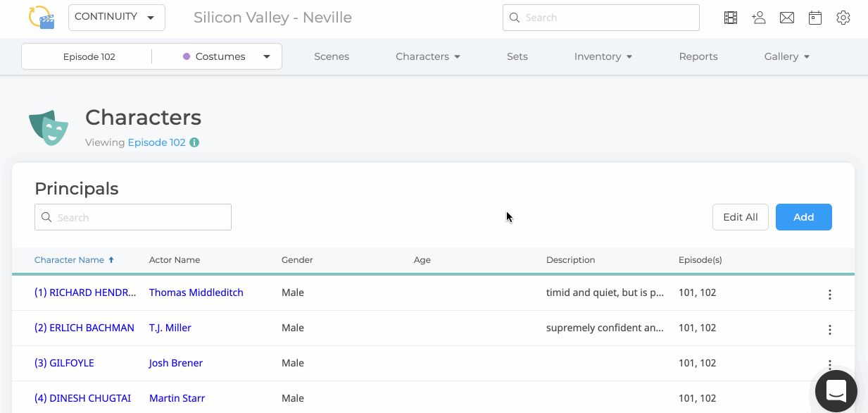Go to the Scenes tab
This screenshot has height=413, width=868.
pos(332,56)
